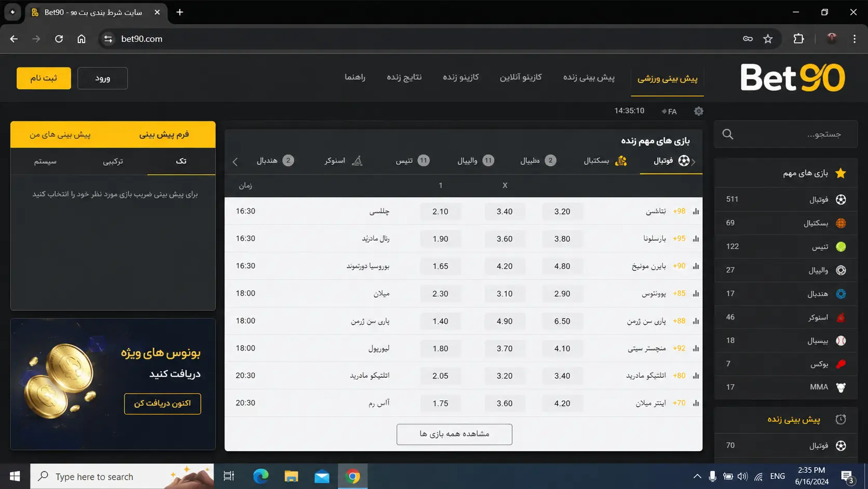Open the online casino nav tab
The width and height of the screenshot is (868, 489).
[521, 77]
